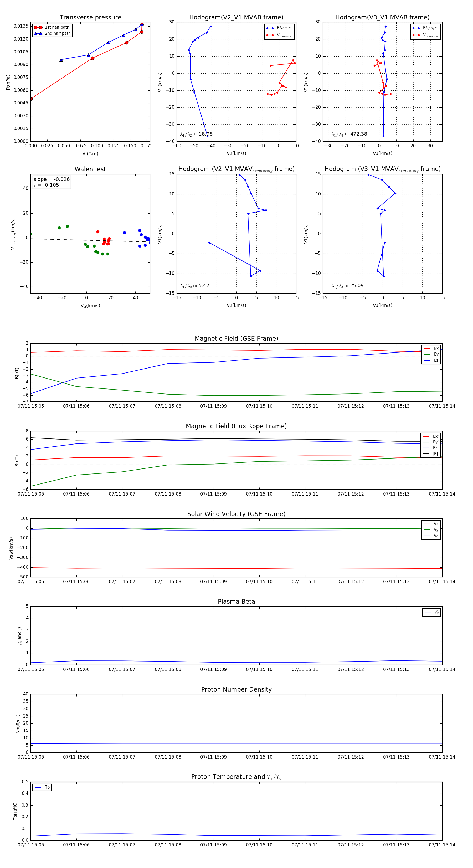Select the "Bx" legend entry in GSE plot
The width and height of the screenshot is (473, 868).
click(431, 349)
